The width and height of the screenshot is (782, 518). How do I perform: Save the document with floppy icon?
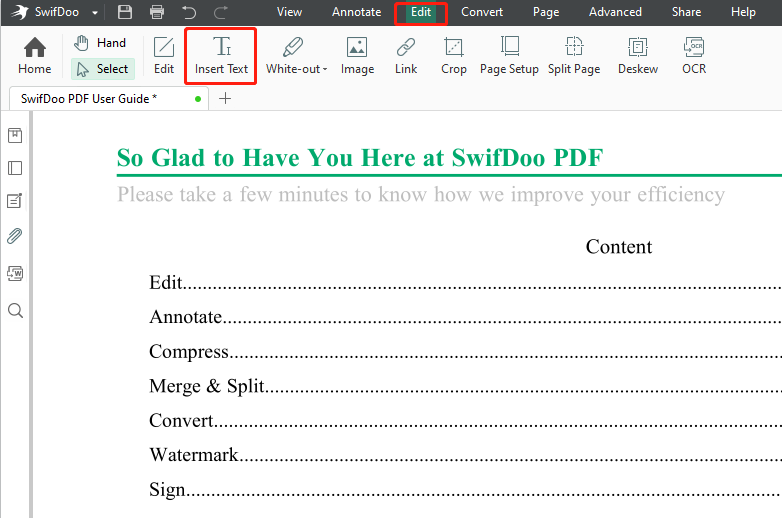(x=125, y=12)
